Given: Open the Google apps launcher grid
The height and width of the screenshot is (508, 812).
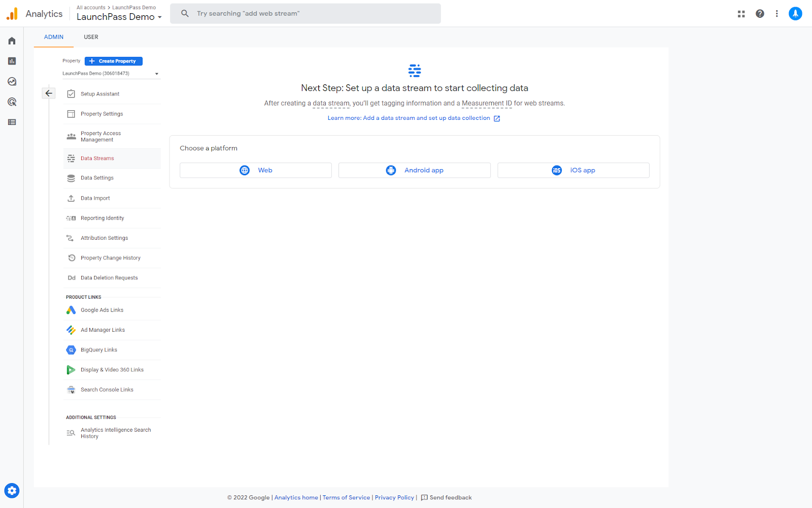Looking at the screenshot, I should (x=741, y=14).
